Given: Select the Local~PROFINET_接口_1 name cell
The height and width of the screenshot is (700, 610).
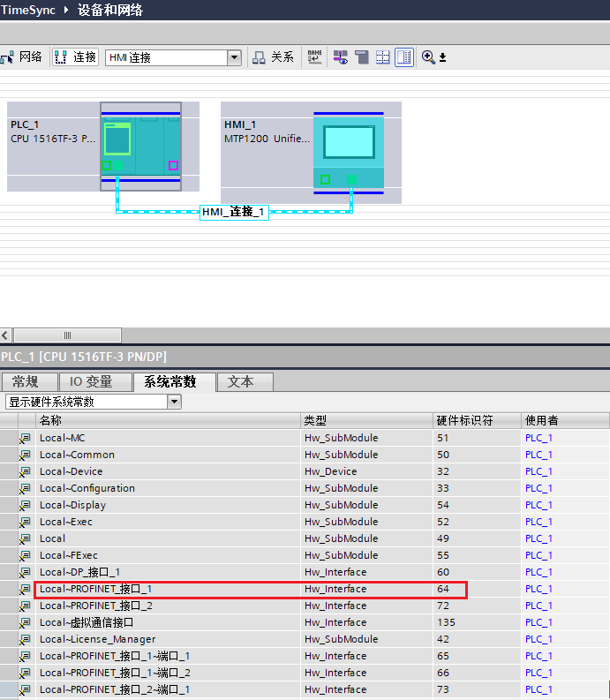Looking at the screenshot, I should point(168,589).
